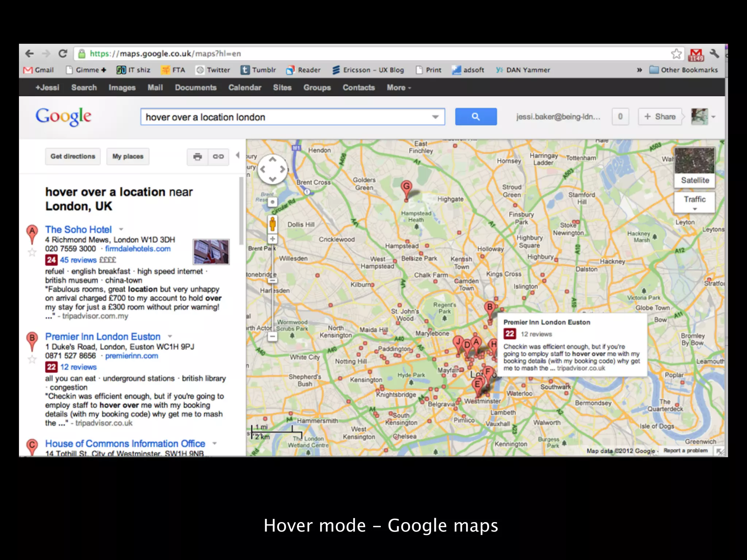Switch map to Satellite view
The width and height of the screenshot is (747, 560).
694,167
